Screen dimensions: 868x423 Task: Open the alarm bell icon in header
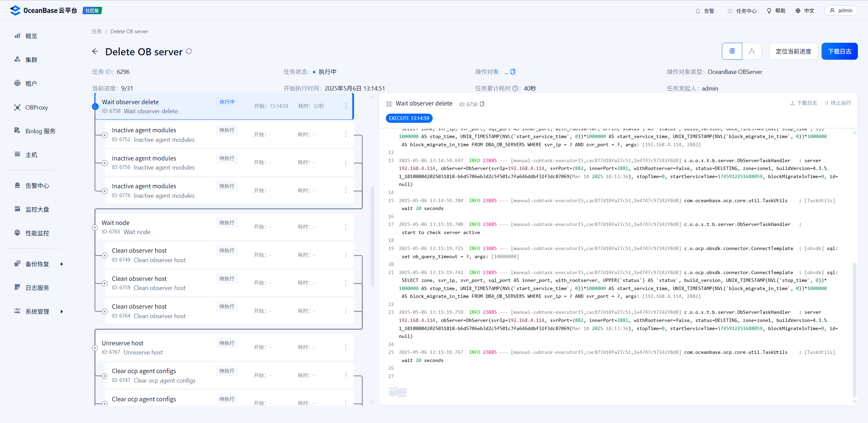click(698, 11)
